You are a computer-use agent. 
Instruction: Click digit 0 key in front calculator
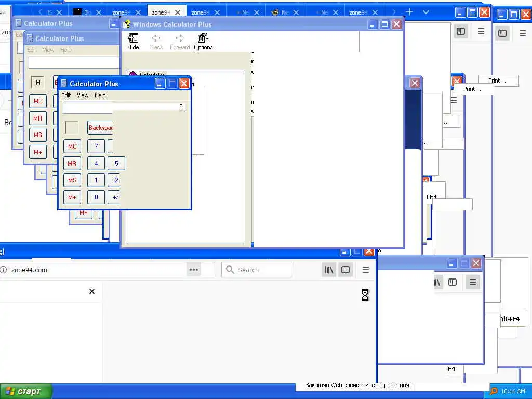(x=96, y=197)
